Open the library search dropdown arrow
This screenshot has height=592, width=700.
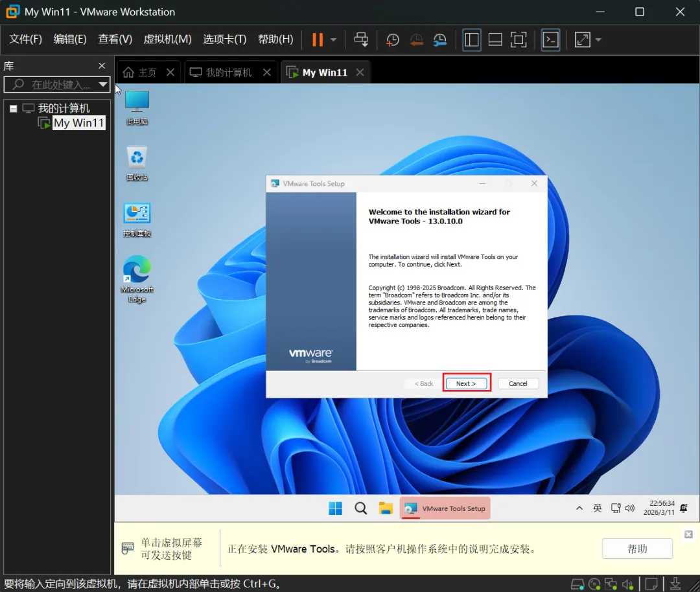[x=103, y=84]
